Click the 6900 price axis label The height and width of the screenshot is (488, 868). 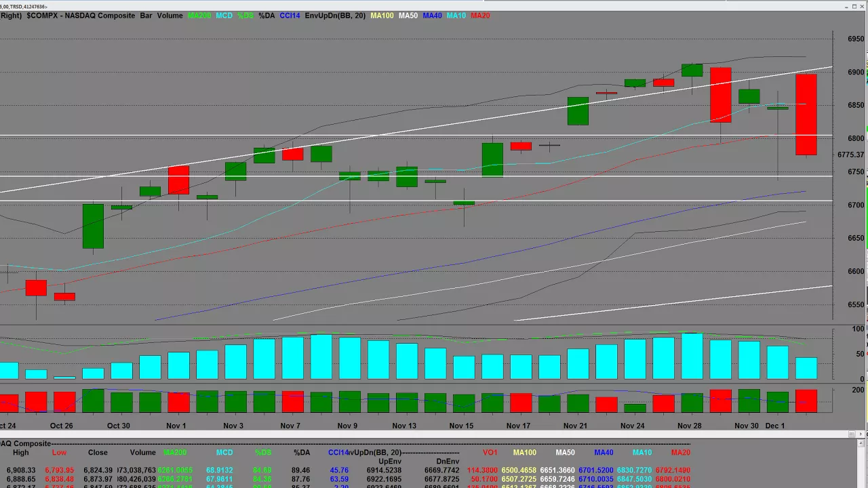click(856, 72)
